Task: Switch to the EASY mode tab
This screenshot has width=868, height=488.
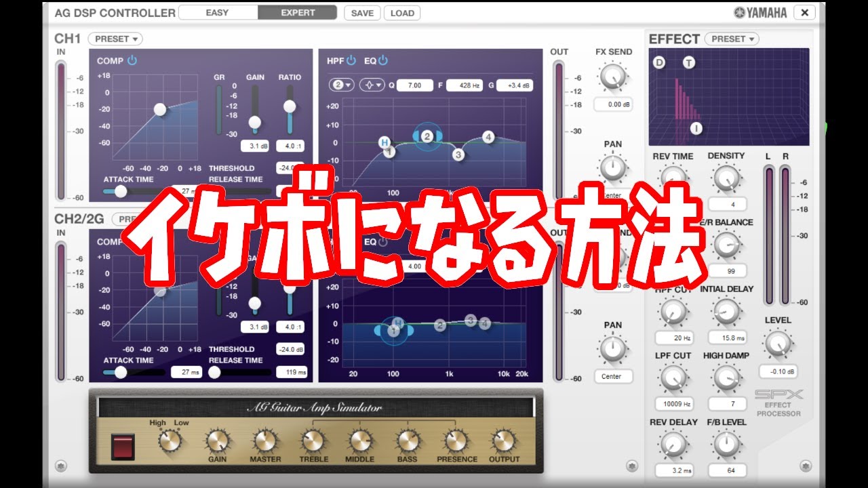Action: pos(218,12)
